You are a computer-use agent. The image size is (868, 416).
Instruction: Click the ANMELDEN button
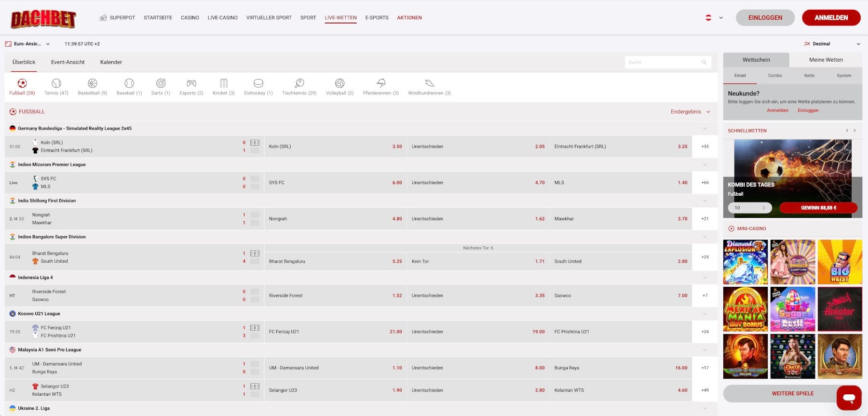[831, 18]
